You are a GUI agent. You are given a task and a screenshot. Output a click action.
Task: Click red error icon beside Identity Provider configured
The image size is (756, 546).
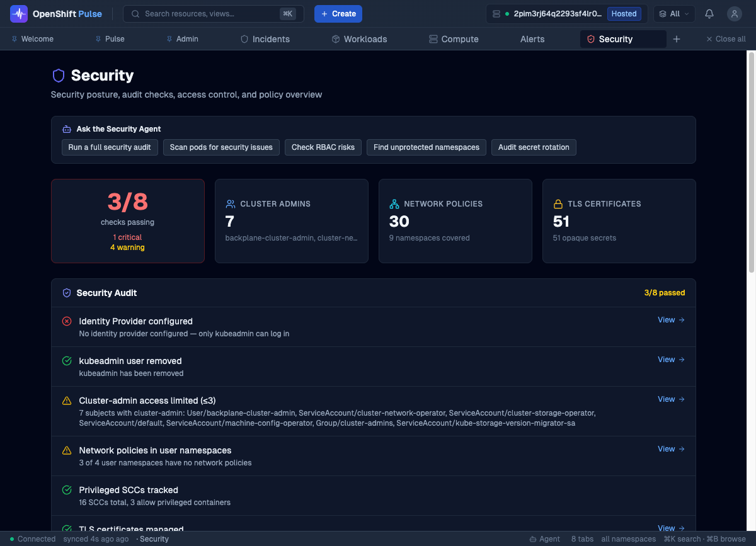click(x=67, y=321)
